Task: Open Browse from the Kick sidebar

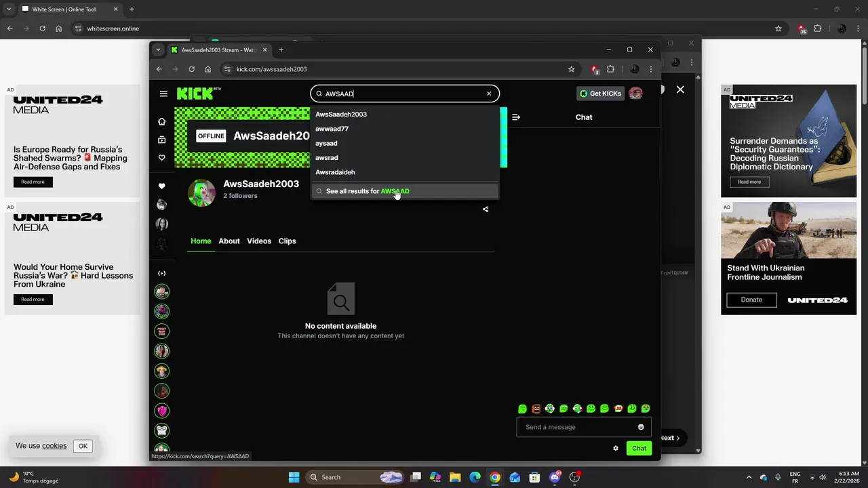Action: coord(161,140)
